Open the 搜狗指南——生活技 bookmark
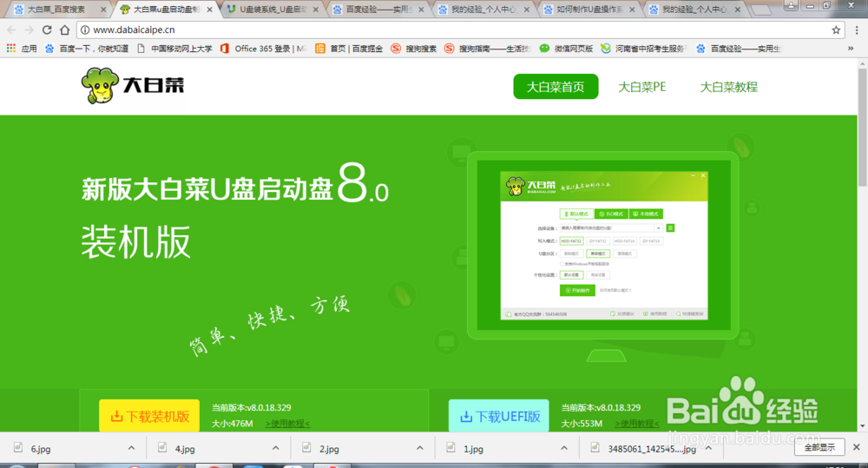This screenshot has width=868, height=468. (487, 49)
